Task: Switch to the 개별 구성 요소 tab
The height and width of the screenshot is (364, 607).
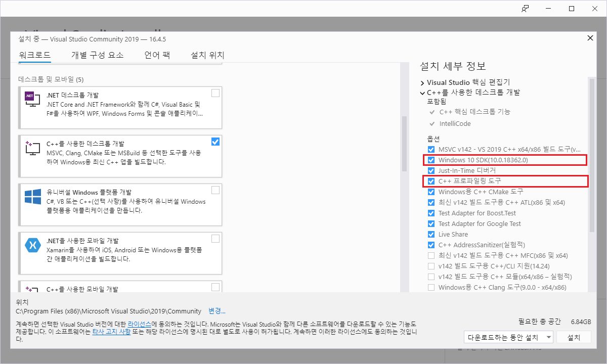Action: pyautogui.click(x=97, y=56)
